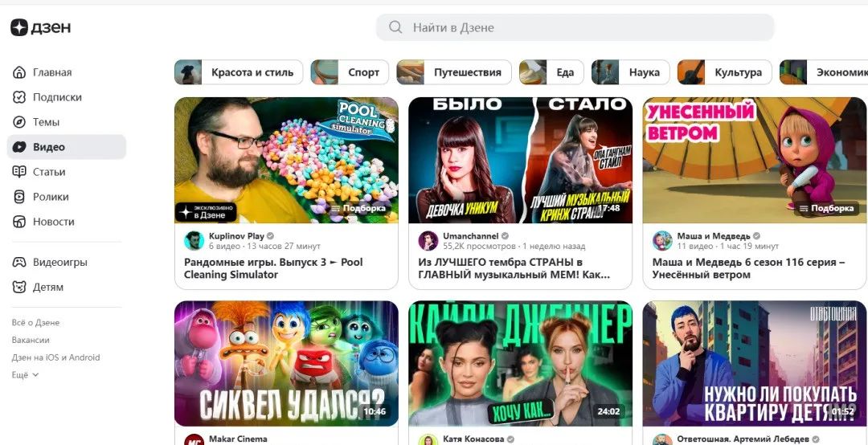The height and width of the screenshot is (445, 868).
Task: Expand the Ещё dropdown
Action: point(26,374)
